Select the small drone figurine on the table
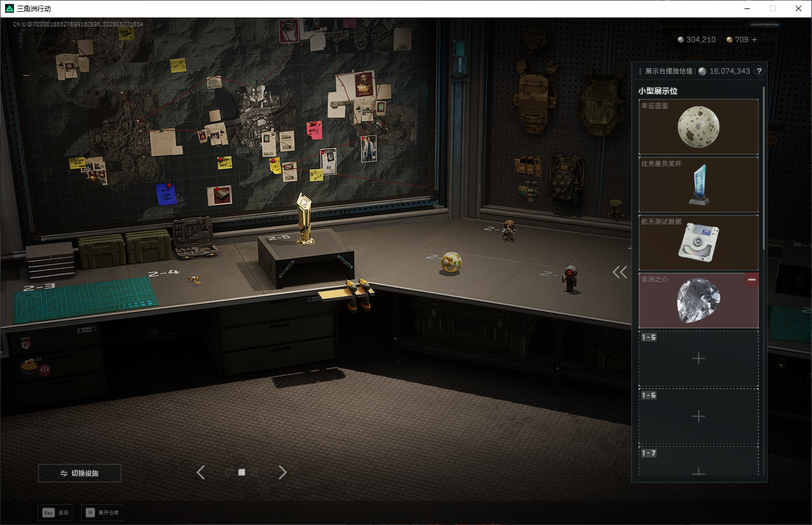Screen dimensions: 812x525 [195, 279]
